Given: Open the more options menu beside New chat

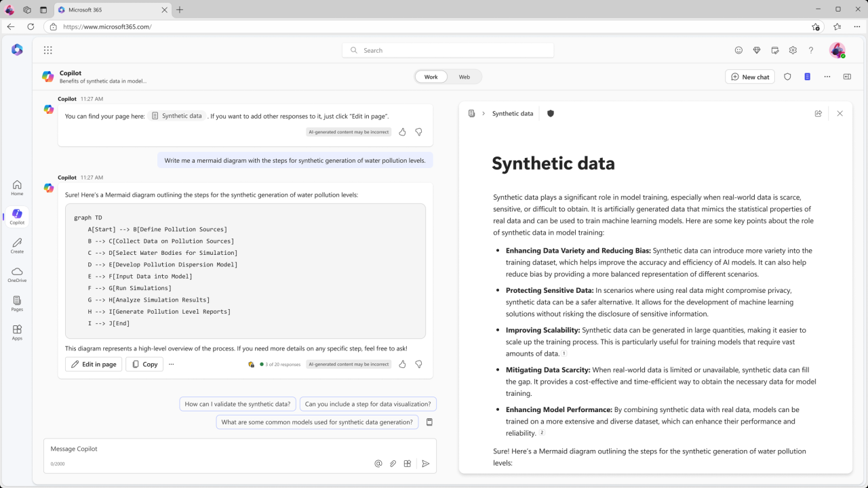Looking at the screenshot, I should pos(827,77).
